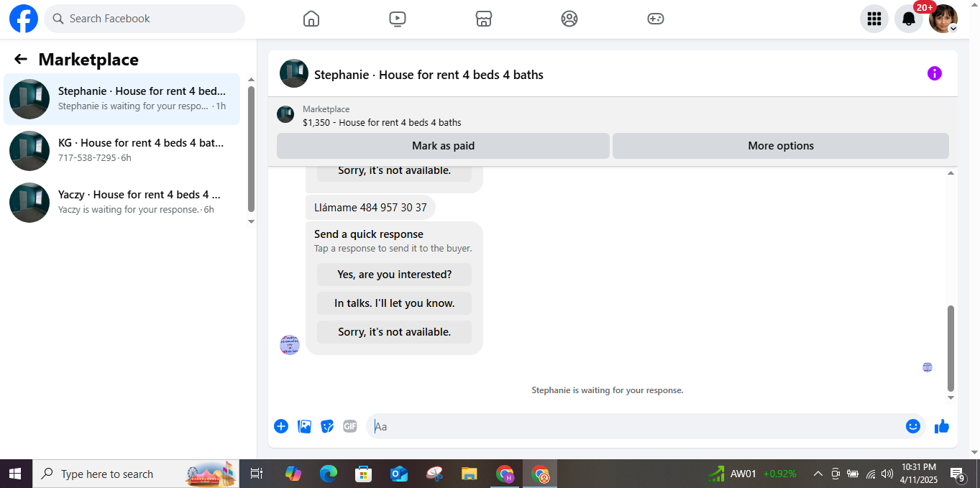Open the apps grid menu icon
This screenshot has height=488, width=980.
874,19
